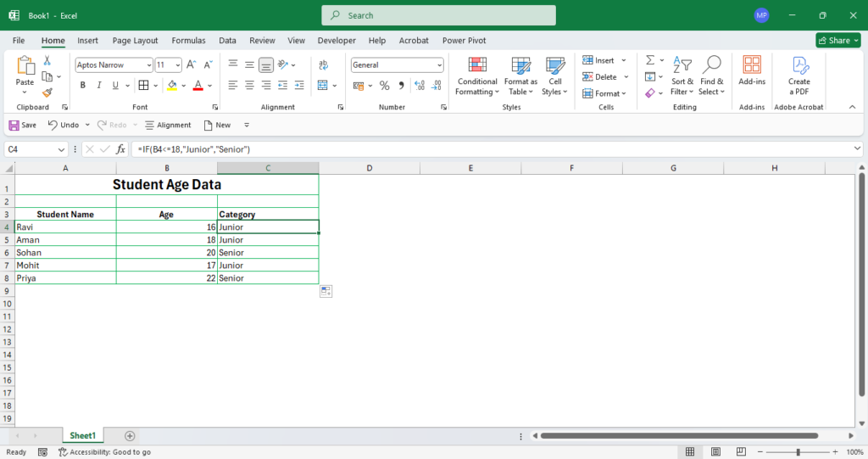Switch to the Page Layout tab
This screenshot has width=868, height=459.
135,41
